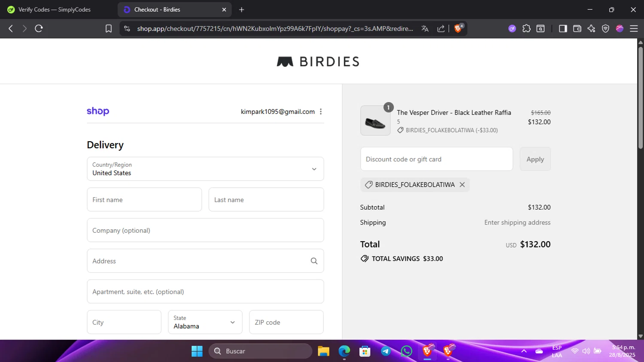Viewport: 644px width, 362px height.
Task: Click the purple extension icon in the toolbar
Action: click(512, 28)
